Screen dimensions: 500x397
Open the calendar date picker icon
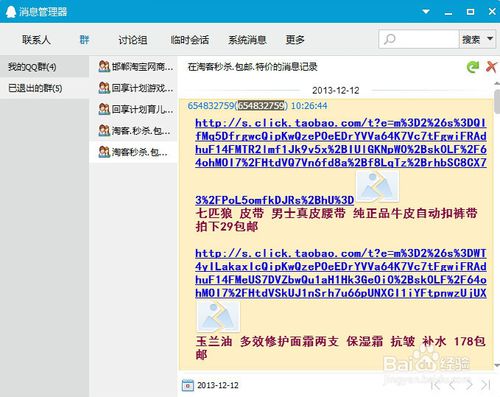point(188,385)
